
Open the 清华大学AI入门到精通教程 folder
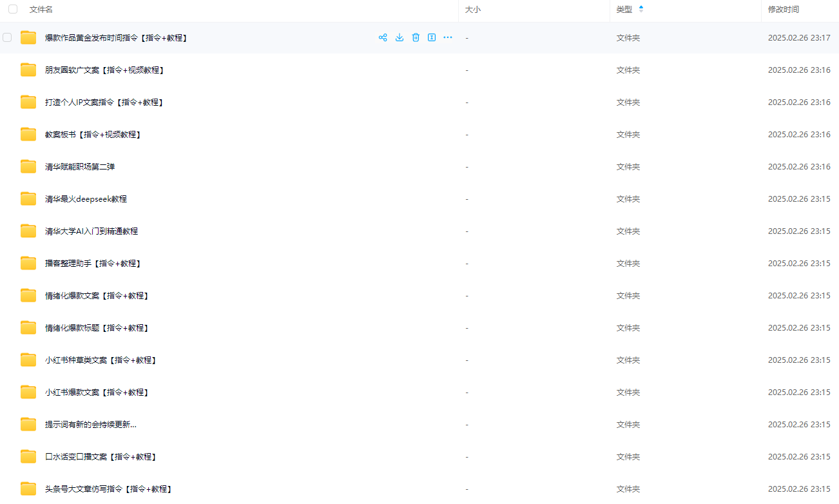92,231
